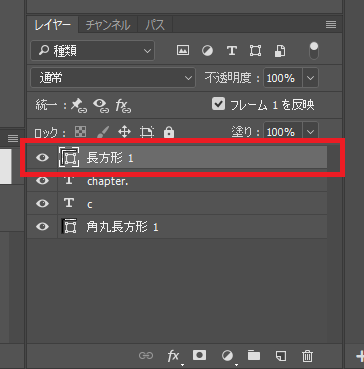Screen dimensions: 364x369
Task: Filter for type layers icon
Action: click(x=232, y=51)
